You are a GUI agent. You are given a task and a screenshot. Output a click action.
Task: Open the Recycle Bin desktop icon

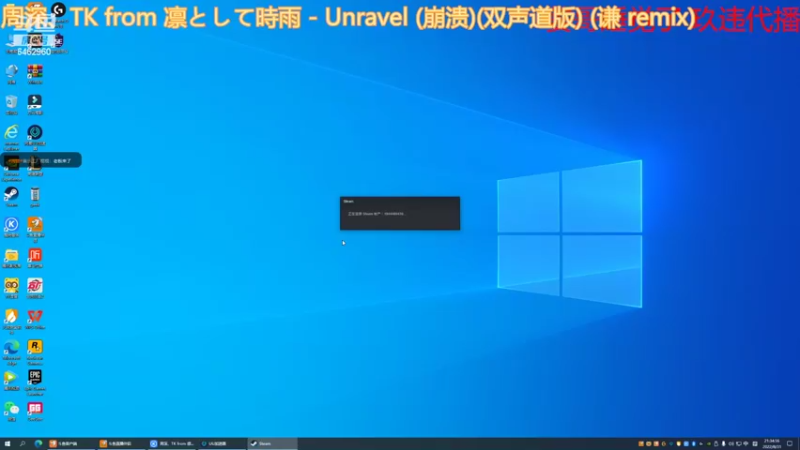11,104
